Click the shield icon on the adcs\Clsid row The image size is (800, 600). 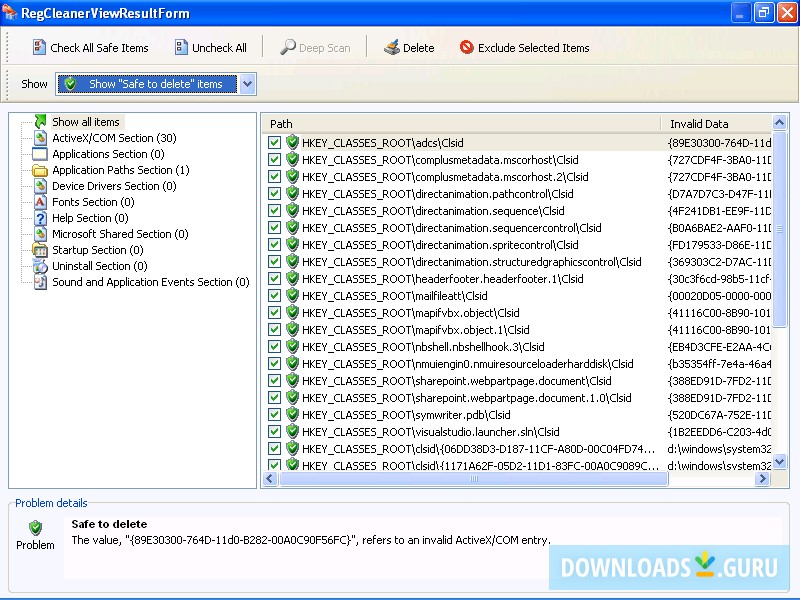pyautogui.click(x=292, y=142)
